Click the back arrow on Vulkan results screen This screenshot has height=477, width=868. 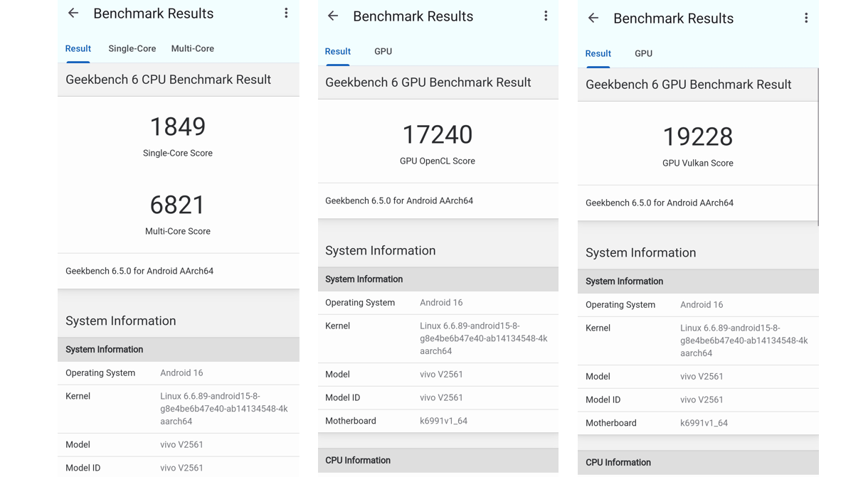pos(593,18)
